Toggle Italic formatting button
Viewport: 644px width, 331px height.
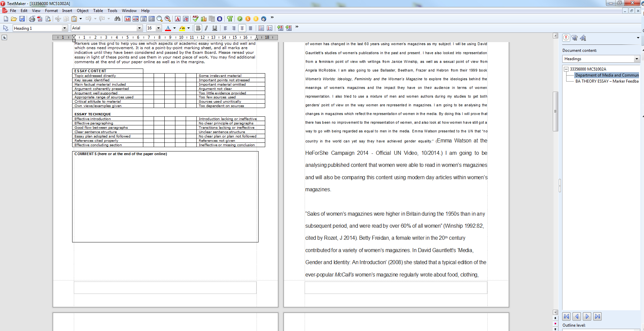206,28
